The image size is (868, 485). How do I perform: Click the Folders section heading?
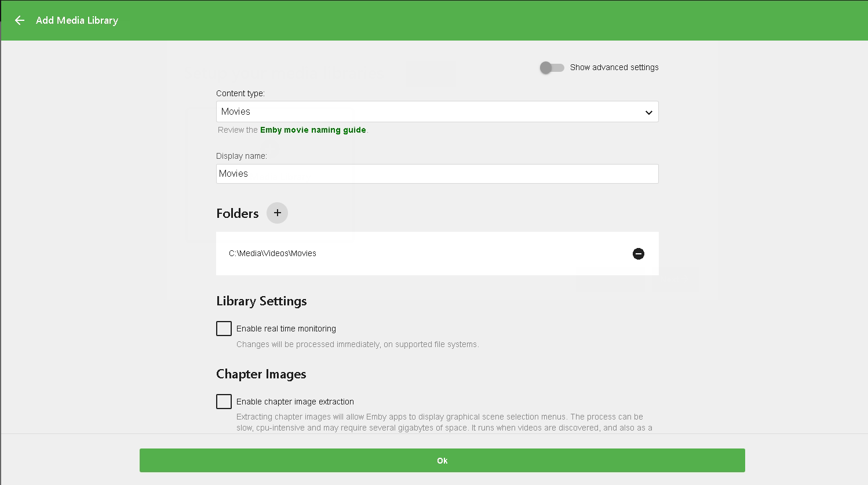tap(237, 213)
